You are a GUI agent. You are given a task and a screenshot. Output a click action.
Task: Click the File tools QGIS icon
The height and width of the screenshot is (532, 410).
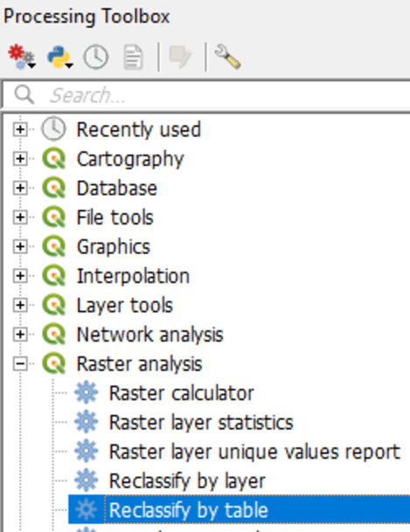click(53, 218)
